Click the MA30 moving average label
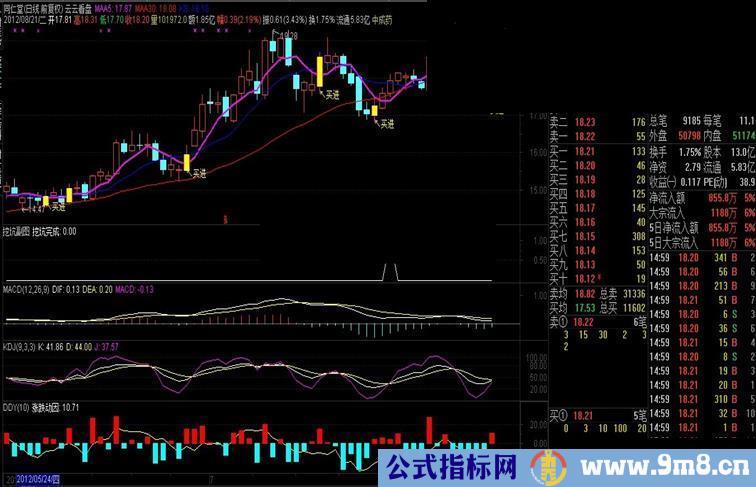 point(160,6)
